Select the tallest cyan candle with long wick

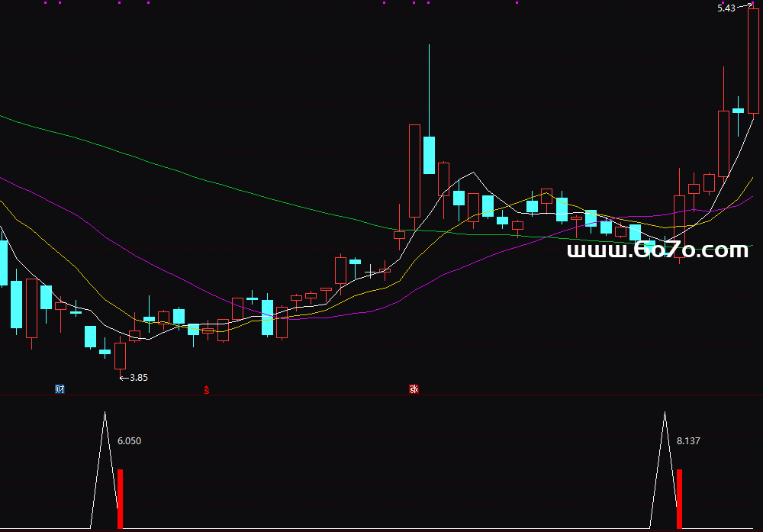point(430,154)
